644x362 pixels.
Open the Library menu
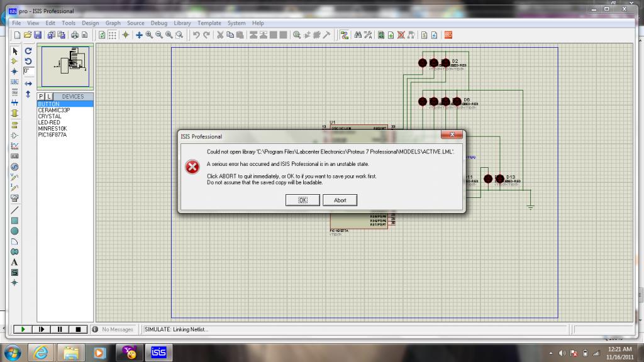click(182, 23)
